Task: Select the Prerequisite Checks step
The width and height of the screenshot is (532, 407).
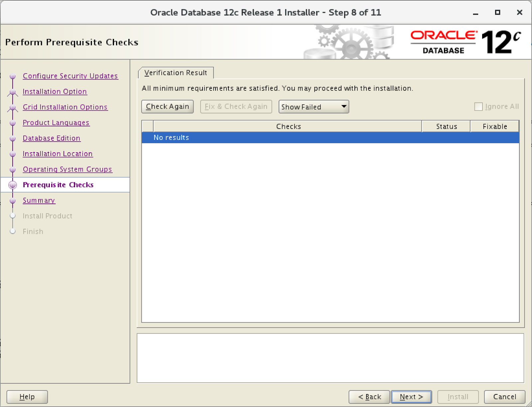Action: pos(58,185)
